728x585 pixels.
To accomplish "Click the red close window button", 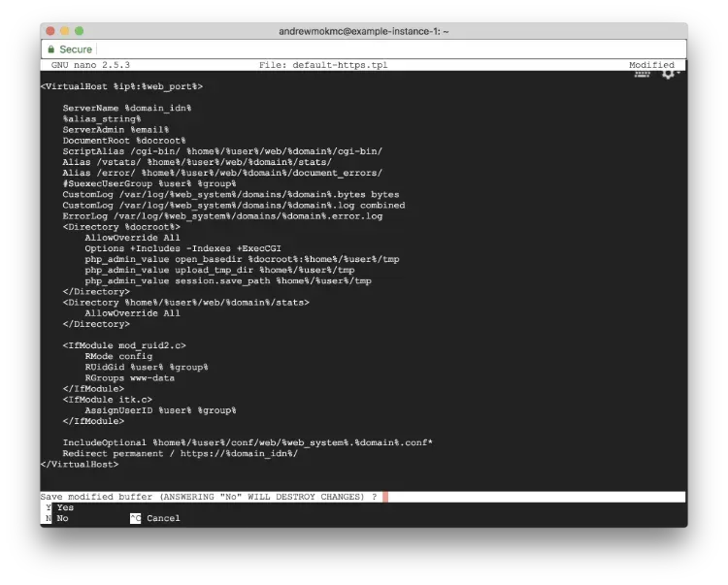I will tap(50, 31).
